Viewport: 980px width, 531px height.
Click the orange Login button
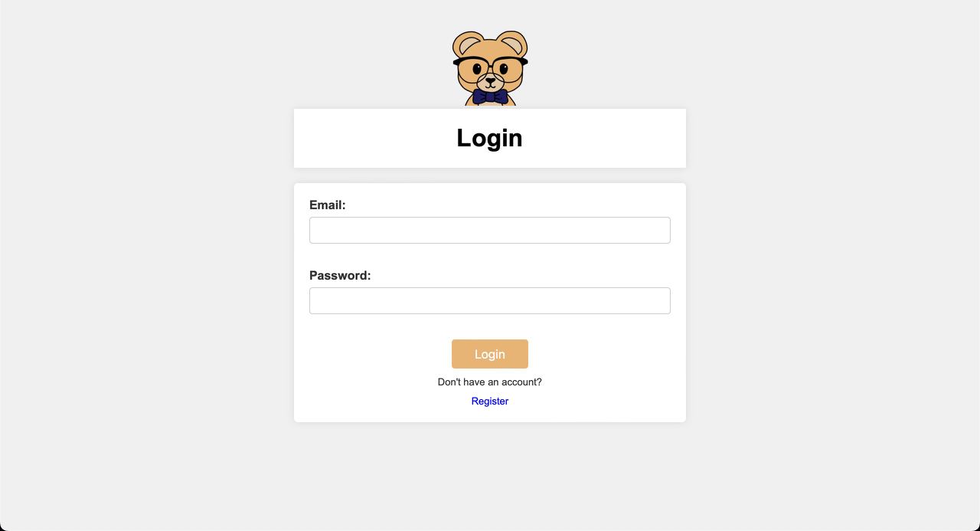tap(490, 354)
